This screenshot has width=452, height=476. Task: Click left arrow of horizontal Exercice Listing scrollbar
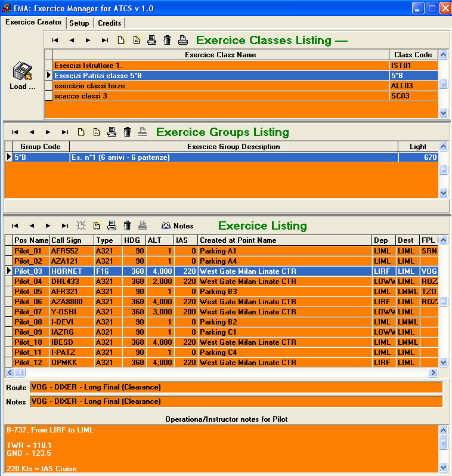[x=10, y=372]
